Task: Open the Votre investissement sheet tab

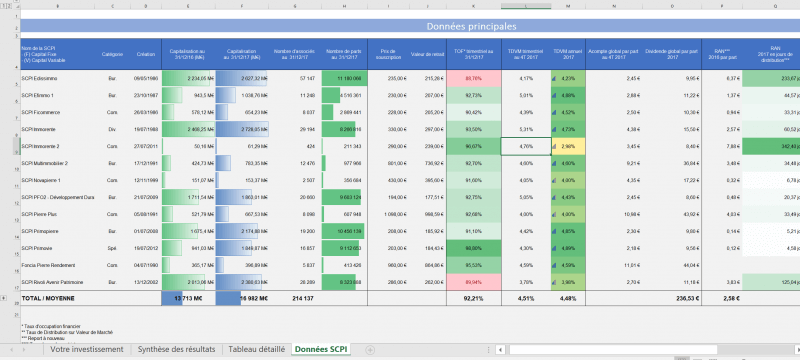Action: 87,349
